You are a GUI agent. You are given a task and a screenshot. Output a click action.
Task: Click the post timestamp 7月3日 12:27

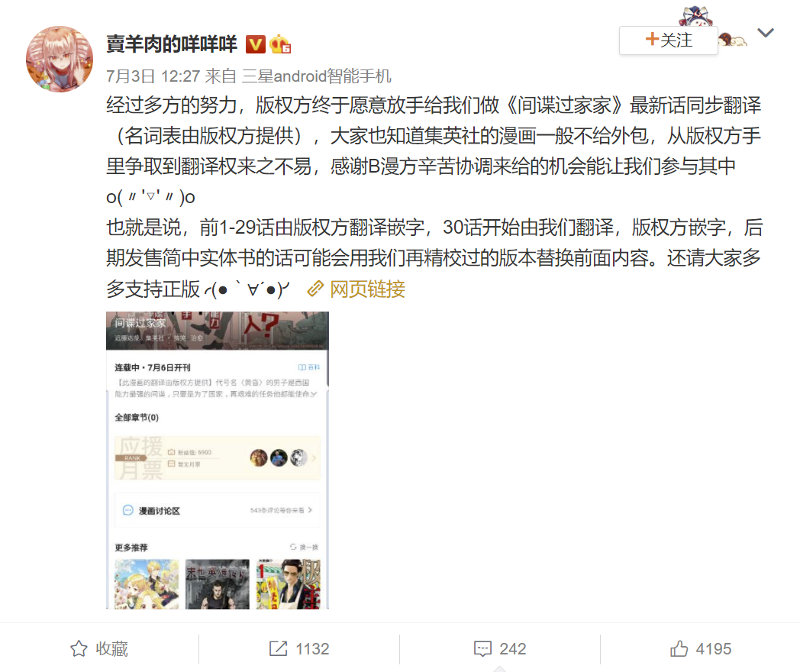point(153,76)
